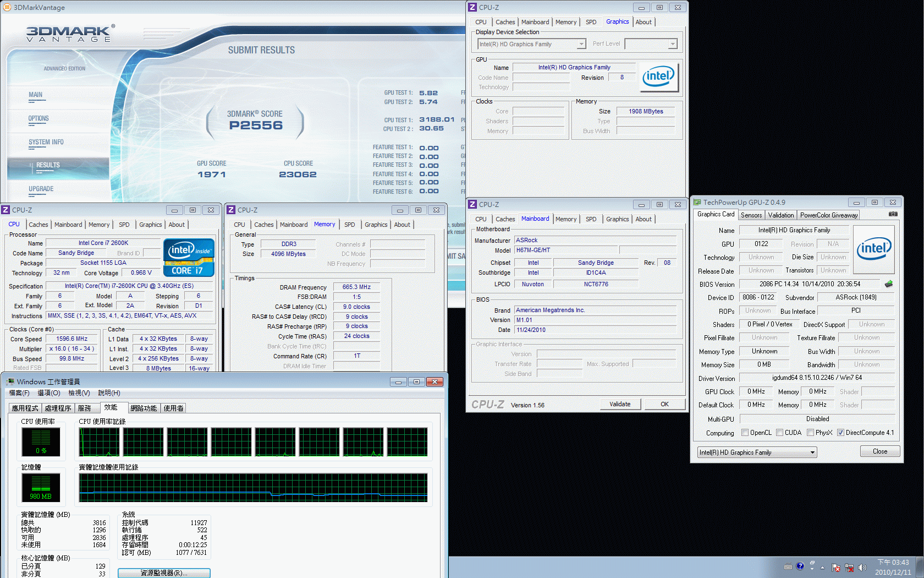The image size is (924, 578).
Task: Click the help question mark tray icon
Action: 800,566
